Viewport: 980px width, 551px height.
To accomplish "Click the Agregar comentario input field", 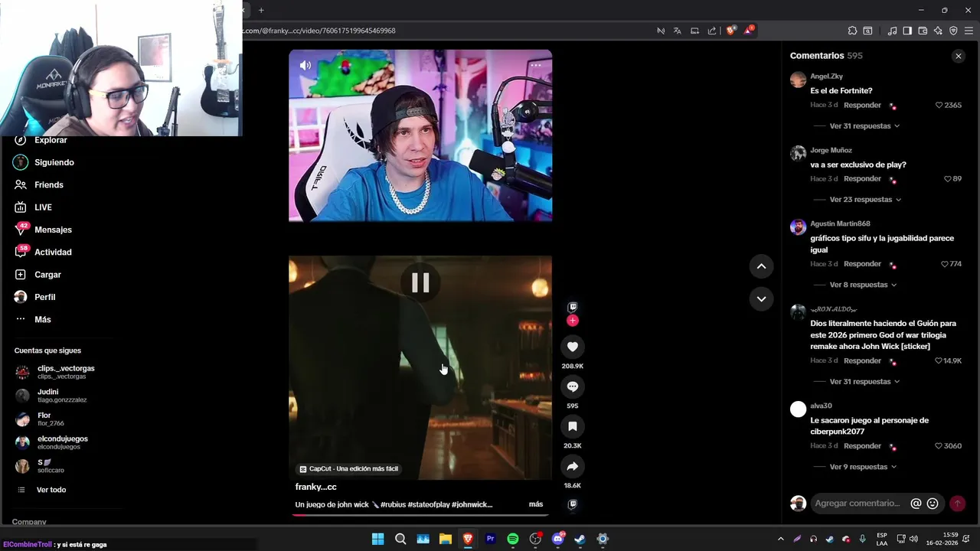I will 858,504.
